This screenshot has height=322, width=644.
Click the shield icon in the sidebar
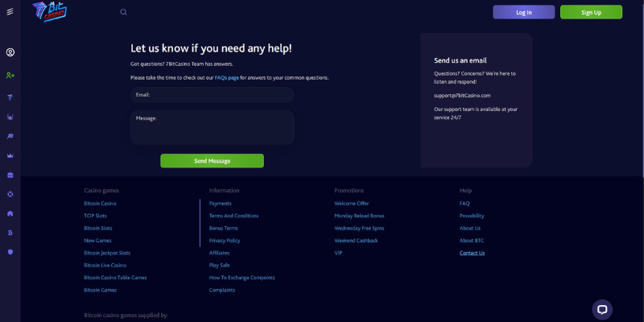click(10, 252)
